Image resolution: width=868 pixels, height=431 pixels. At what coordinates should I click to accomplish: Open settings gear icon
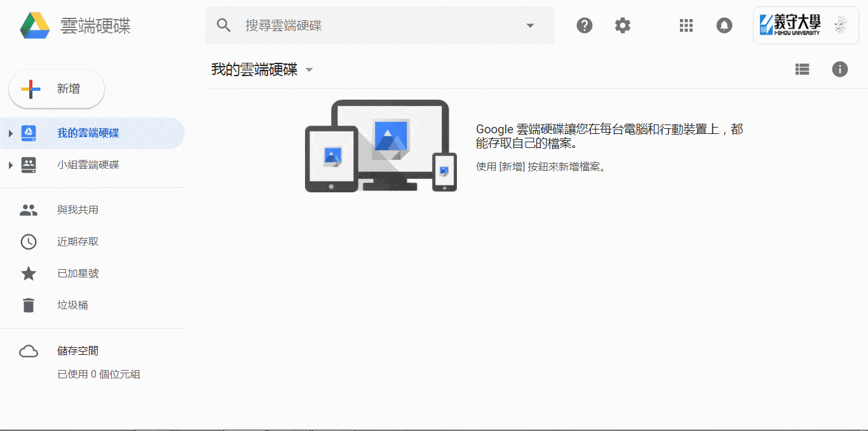623,25
